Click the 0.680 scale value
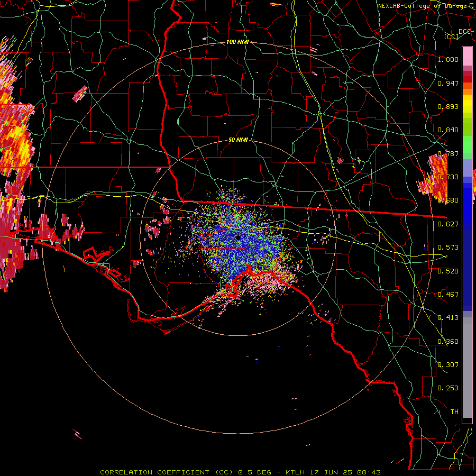The height and width of the screenshot is (476, 476). coord(448,200)
